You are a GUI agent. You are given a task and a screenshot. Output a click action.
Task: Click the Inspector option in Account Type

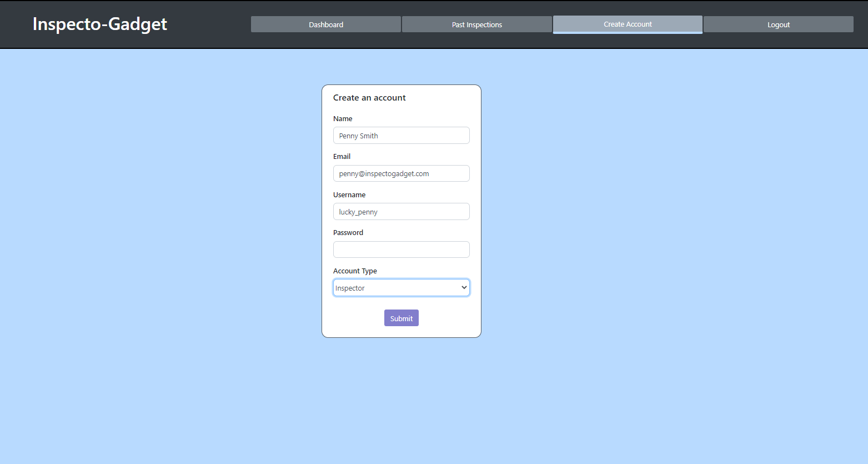click(x=389, y=287)
